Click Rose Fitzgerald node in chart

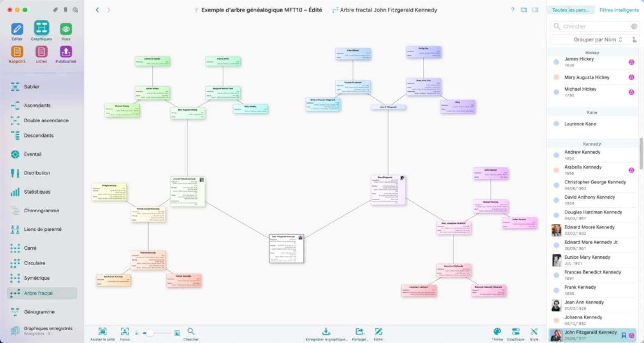coord(388,190)
